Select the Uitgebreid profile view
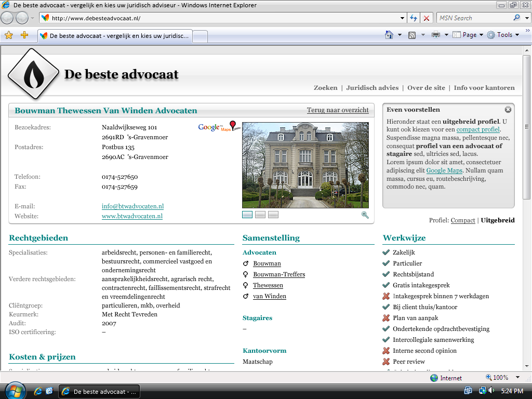The height and width of the screenshot is (399, 532). pos(498,220)
